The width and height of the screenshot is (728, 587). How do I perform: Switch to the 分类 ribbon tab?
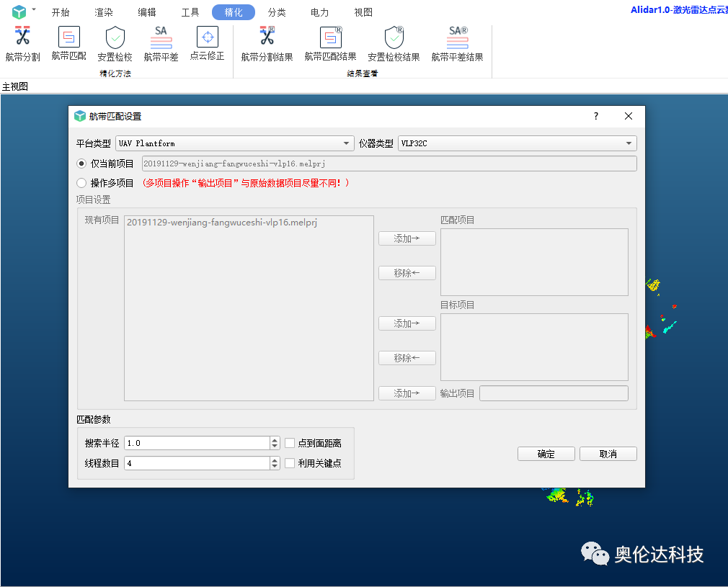(x=276, y=12)
